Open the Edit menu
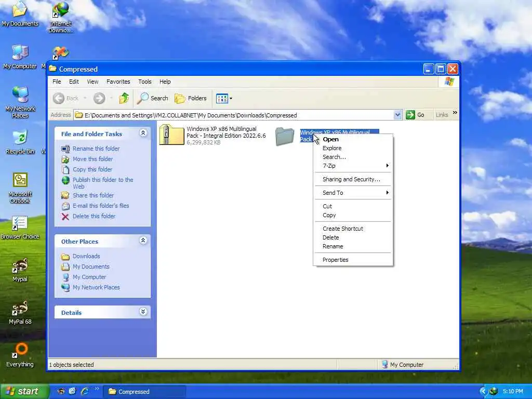Viewport: 532px width, 399px height. click(x=74, y=82)
